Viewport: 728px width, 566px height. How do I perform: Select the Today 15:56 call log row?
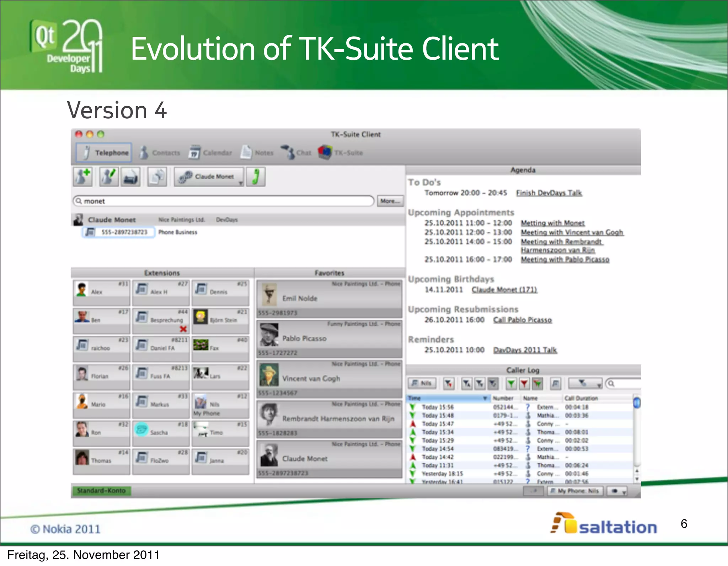[520, 407]
